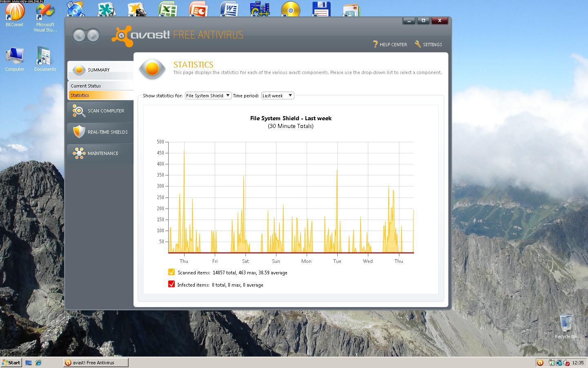The image size is (588, 368).
Task: Click the Maintenance flower icon
Action: click(78, 153)
